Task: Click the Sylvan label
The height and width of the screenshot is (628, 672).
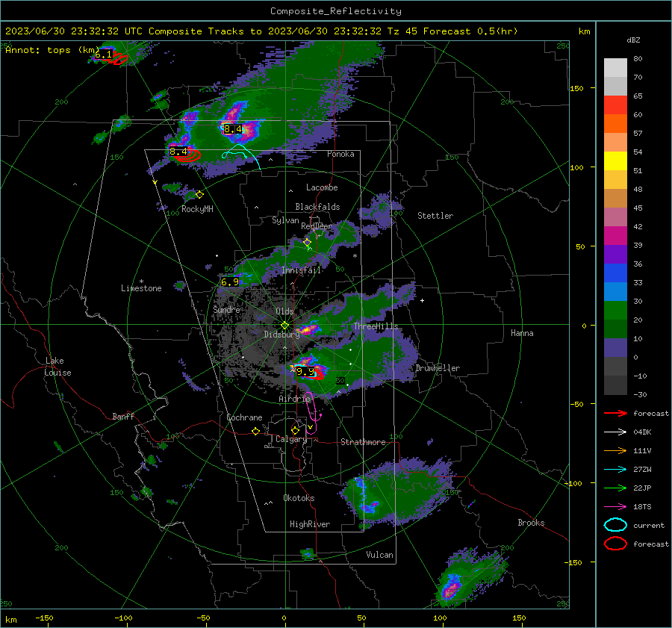Action: [x=285, y=220]
